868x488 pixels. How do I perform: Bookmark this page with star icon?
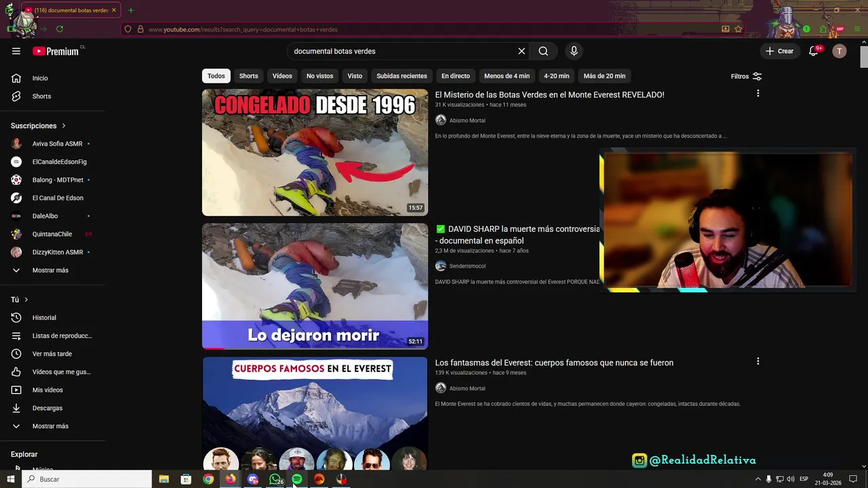(738, 29)
